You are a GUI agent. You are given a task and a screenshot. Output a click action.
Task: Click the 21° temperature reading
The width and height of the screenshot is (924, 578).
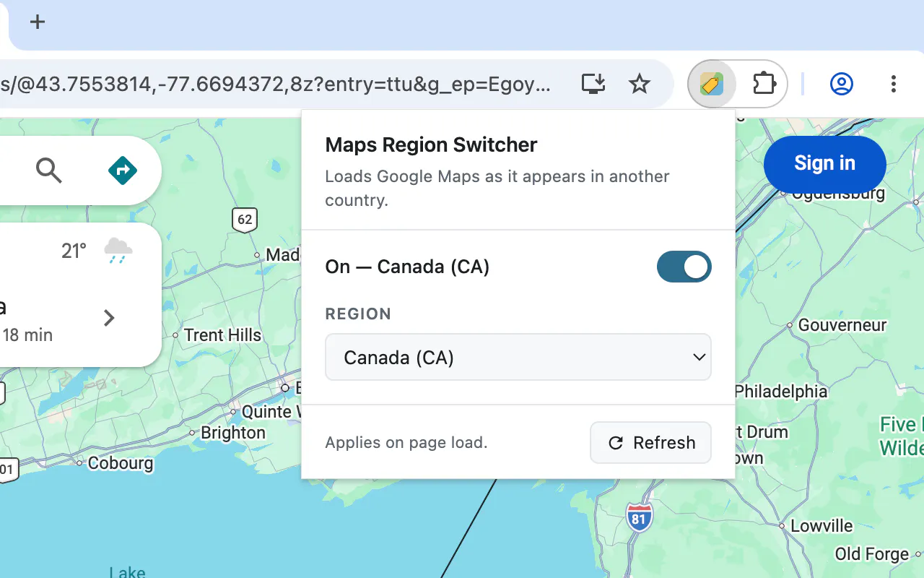[x=74, y=251]
